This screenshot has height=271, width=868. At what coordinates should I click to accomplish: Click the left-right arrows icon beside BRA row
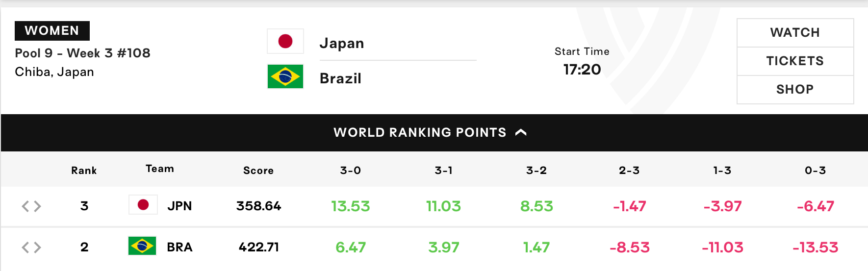pyautogui.click(x=31, y=247)
